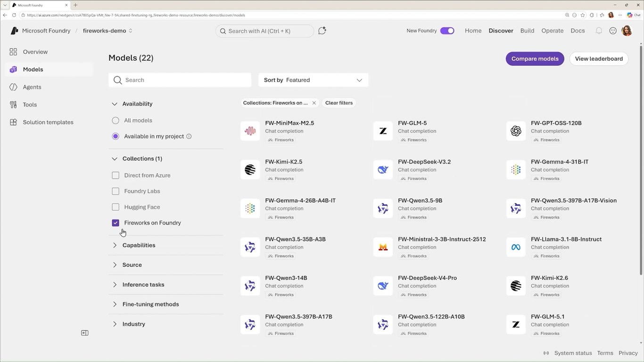Open the Agents sidebar icon
Image resolution: width=644 pixels, height=362 pixels.
pyautogui.click(x=13, y=87)
